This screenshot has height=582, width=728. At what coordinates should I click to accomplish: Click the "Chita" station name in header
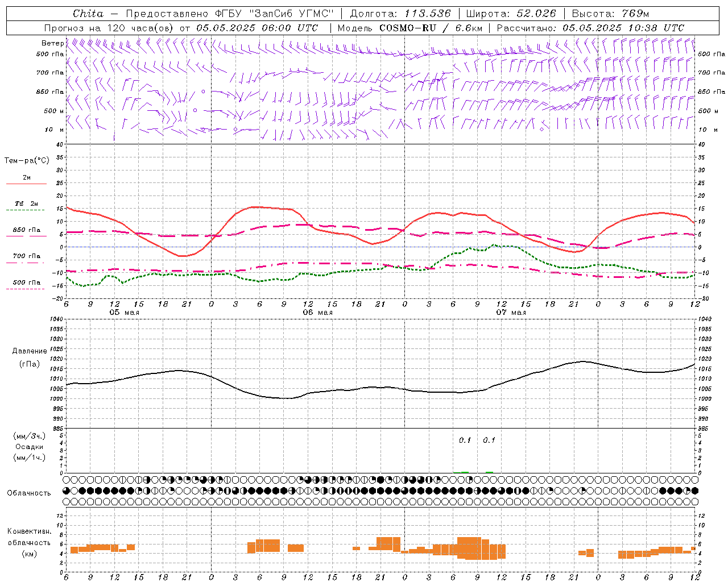[88, 14]
